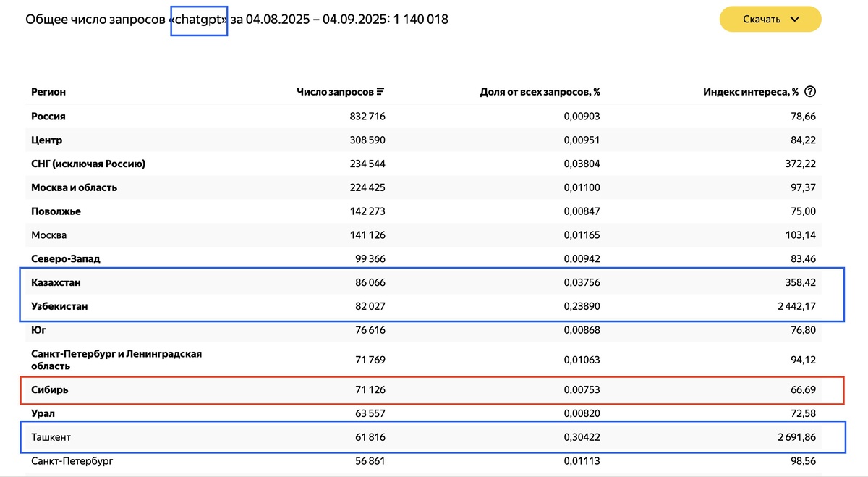Click the value 234 544 for СНГ
The height and width of the screenshot is (477, 868).
point(367,164)
